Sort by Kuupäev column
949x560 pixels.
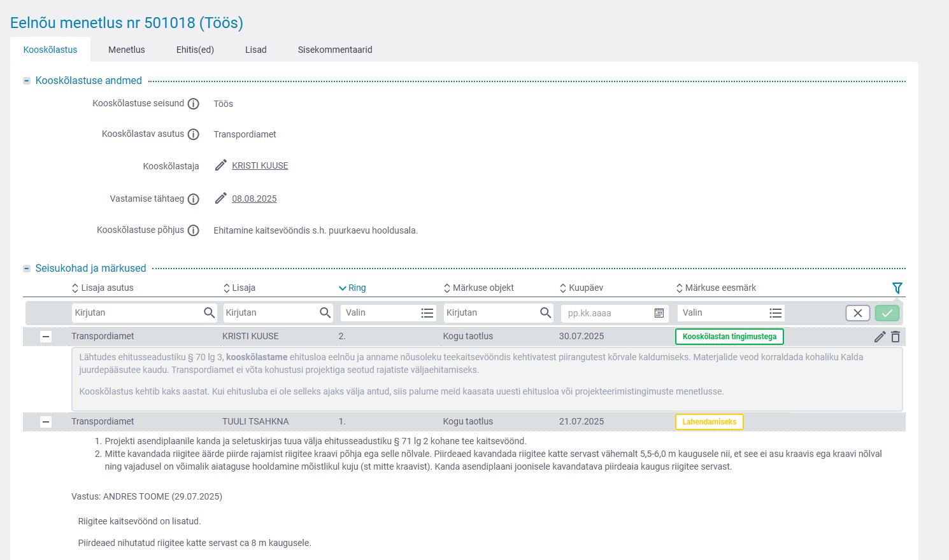pyautogui.click(x=582, y=288)
